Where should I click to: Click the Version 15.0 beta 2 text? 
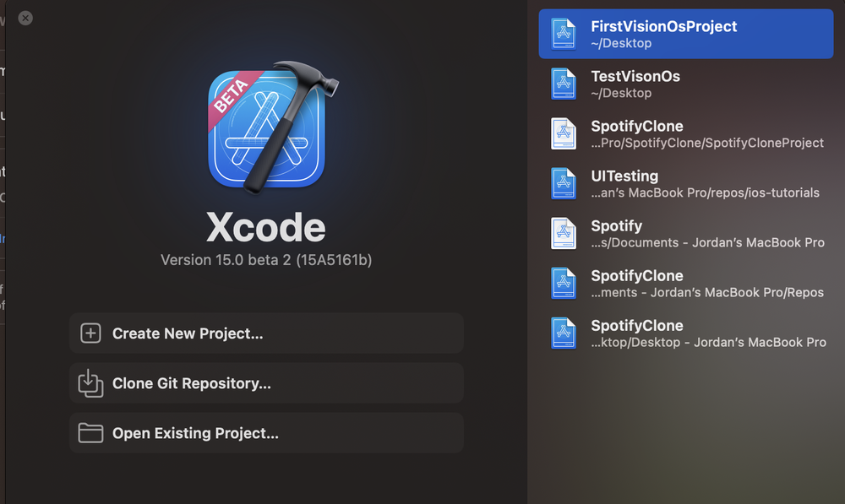click(266, 260)
